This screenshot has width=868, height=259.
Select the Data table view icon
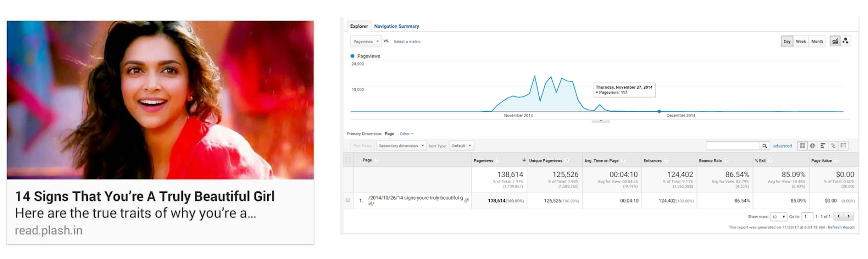tap(802, 146)
